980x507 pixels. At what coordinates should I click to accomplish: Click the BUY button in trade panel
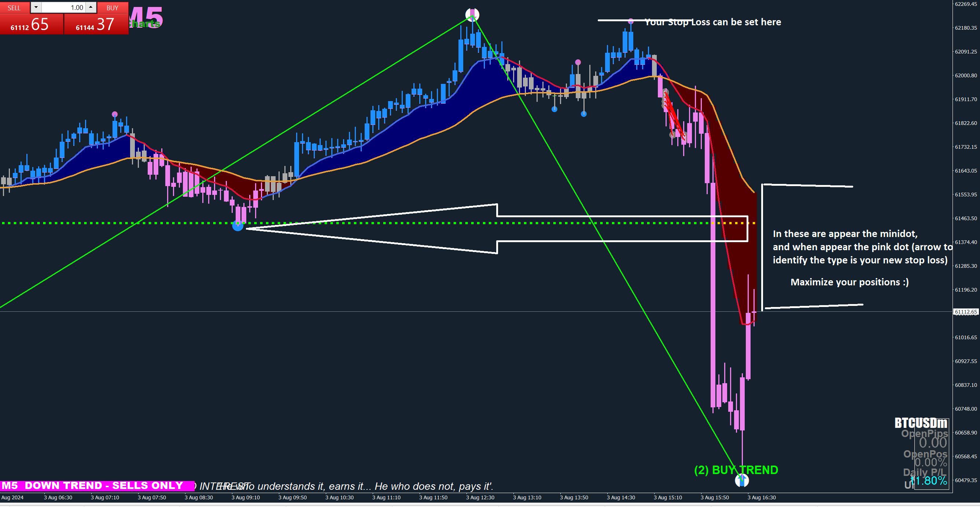(112, 8)
